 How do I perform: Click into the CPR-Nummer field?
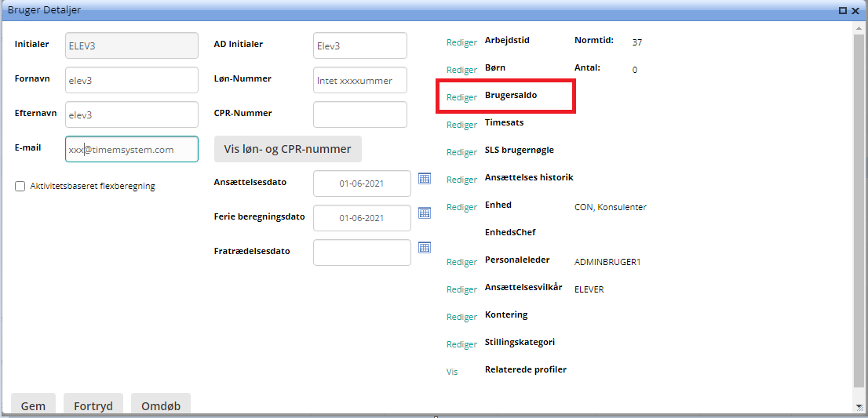[x=359, y=114]
